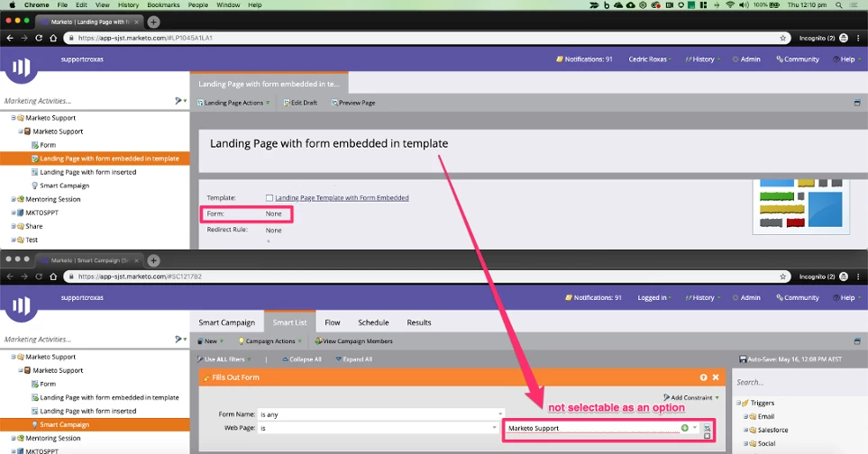Switch to the Flow tab
This screenshot has width=868, height=454.
click(332, 322)
